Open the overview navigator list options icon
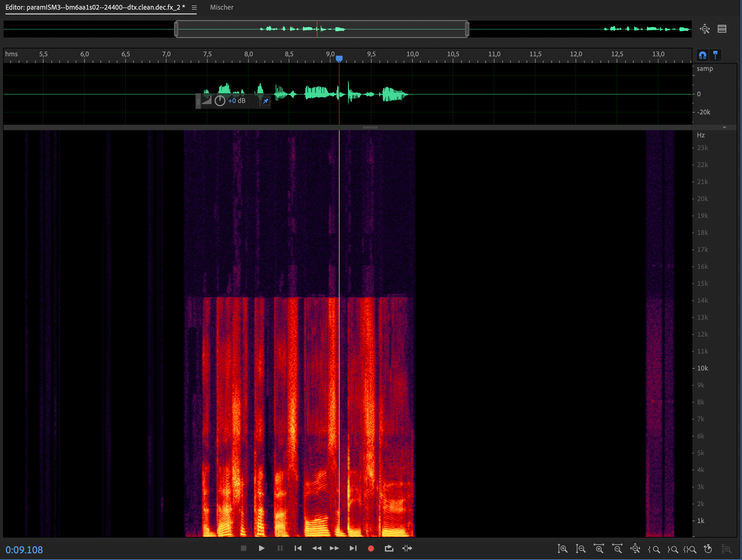This screenshot has height=560, width=742. tap(722, 29)
